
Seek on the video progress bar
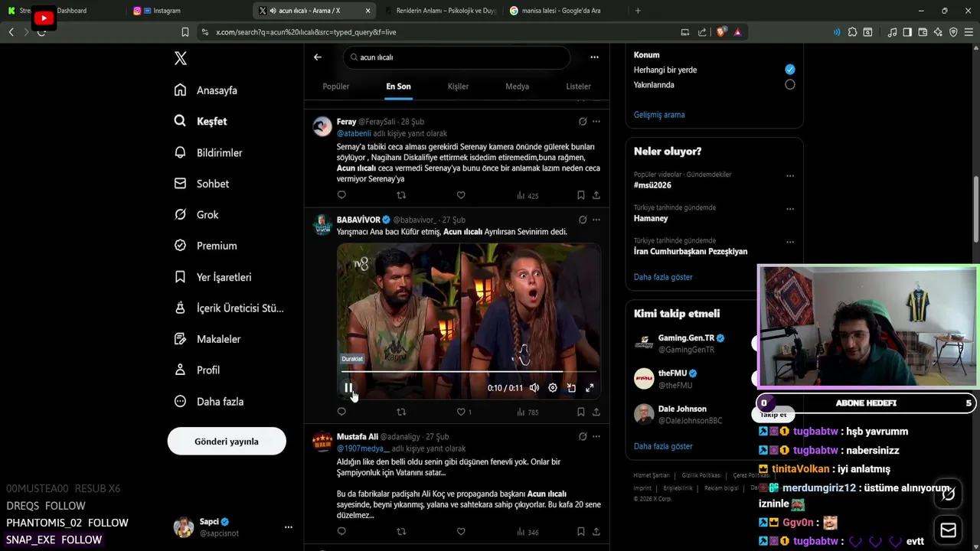click(x=468, y=372)
